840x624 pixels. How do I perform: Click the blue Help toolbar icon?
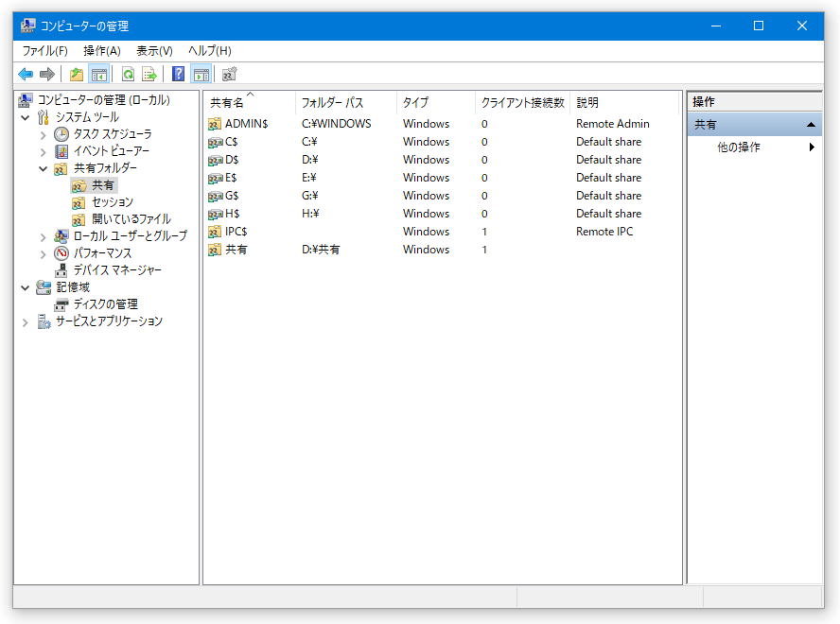[179, 74]
